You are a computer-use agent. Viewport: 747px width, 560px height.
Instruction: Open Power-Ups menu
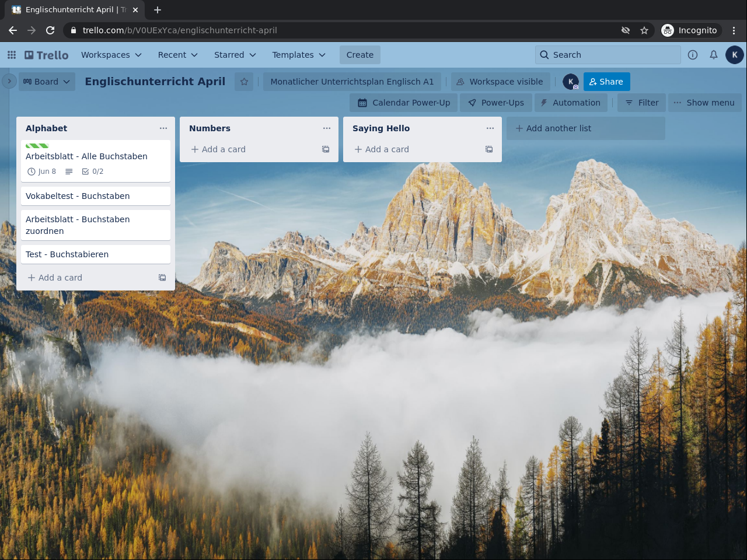496,103
